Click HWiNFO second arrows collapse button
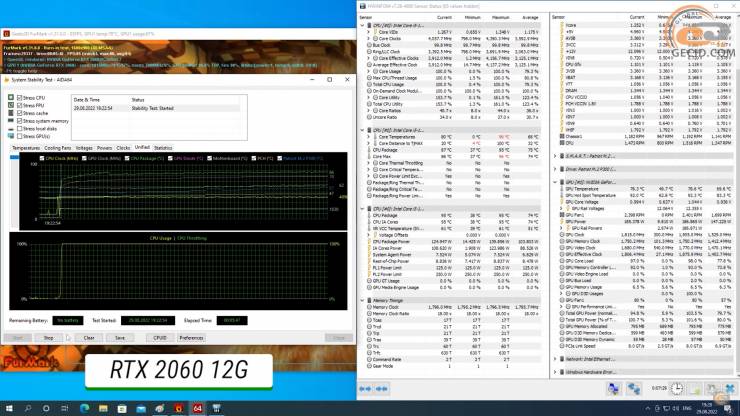 coord(382,389)
